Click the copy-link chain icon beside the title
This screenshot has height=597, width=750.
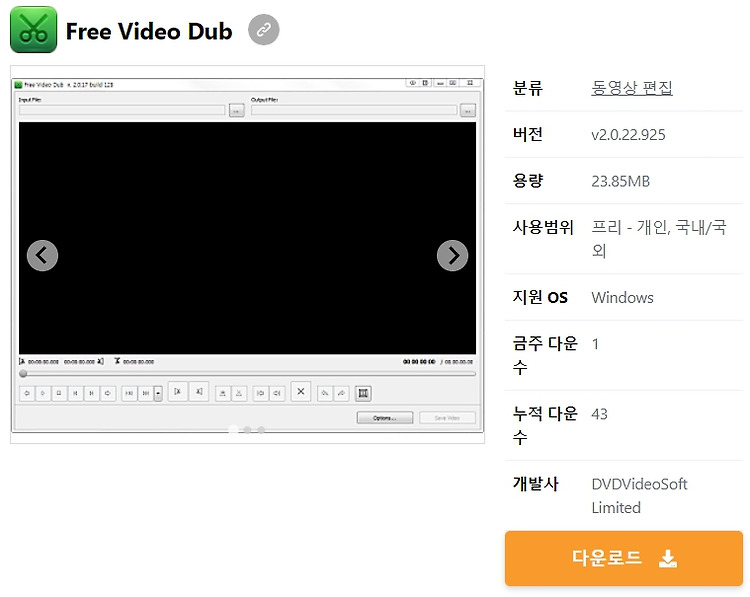(264, 30)
